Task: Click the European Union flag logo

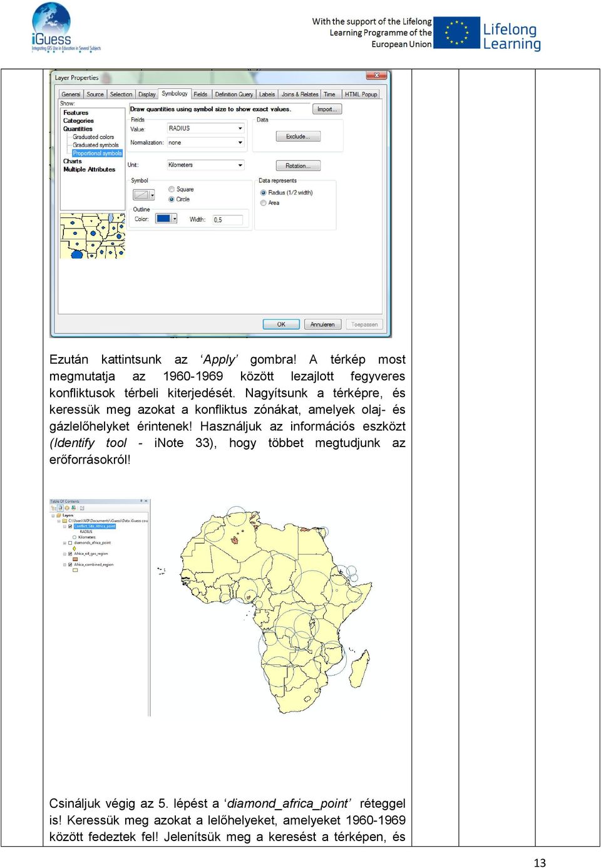Action: pos(456,33)
